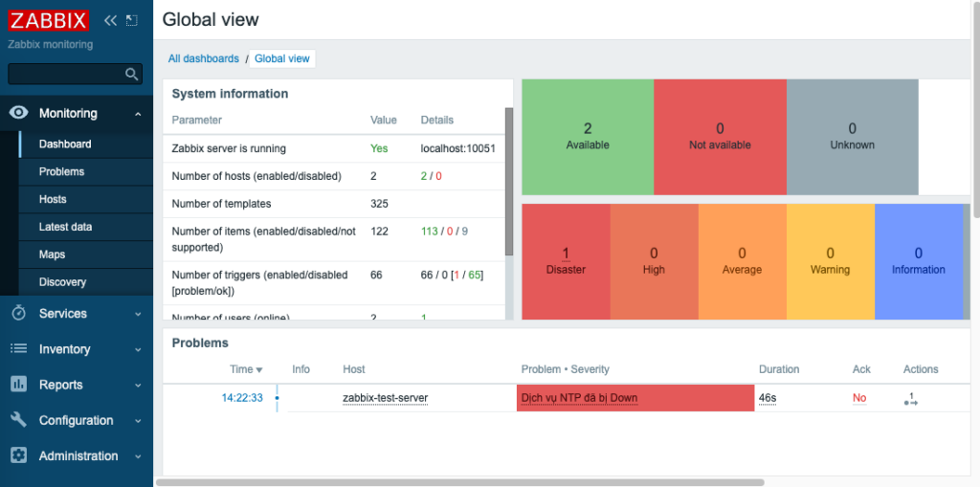Click duration 46s link

(767, 398)
